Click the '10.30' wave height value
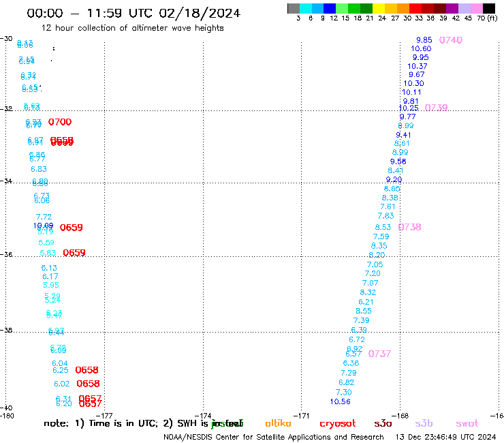 click(x=413, y=83)
